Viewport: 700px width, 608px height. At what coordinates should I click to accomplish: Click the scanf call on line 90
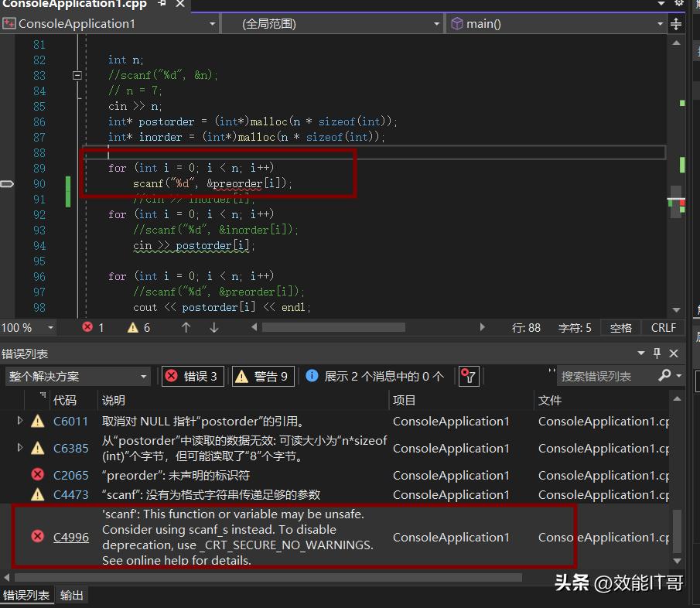[212, 183]
